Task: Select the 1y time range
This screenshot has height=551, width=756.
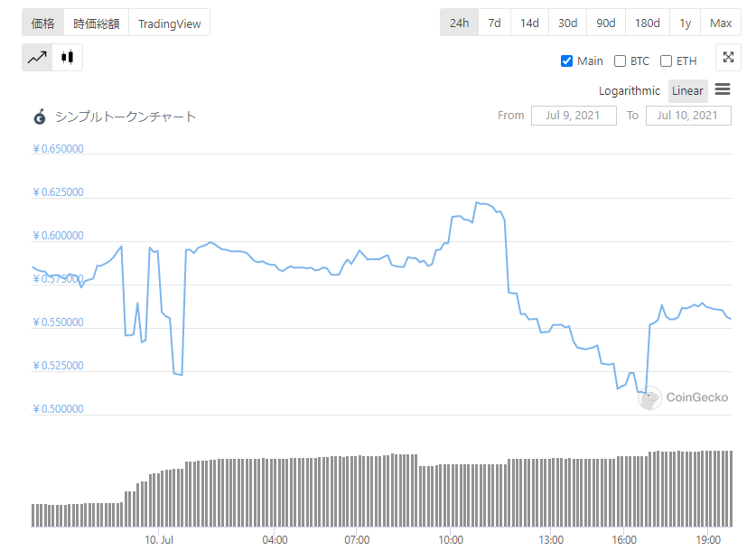Action: [686, 23]
